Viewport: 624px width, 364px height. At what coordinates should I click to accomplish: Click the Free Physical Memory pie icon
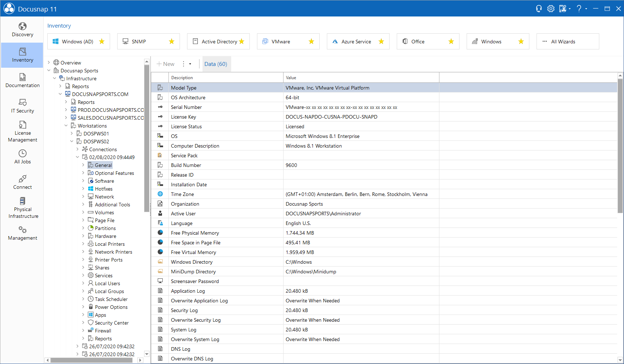coord(160,233)
